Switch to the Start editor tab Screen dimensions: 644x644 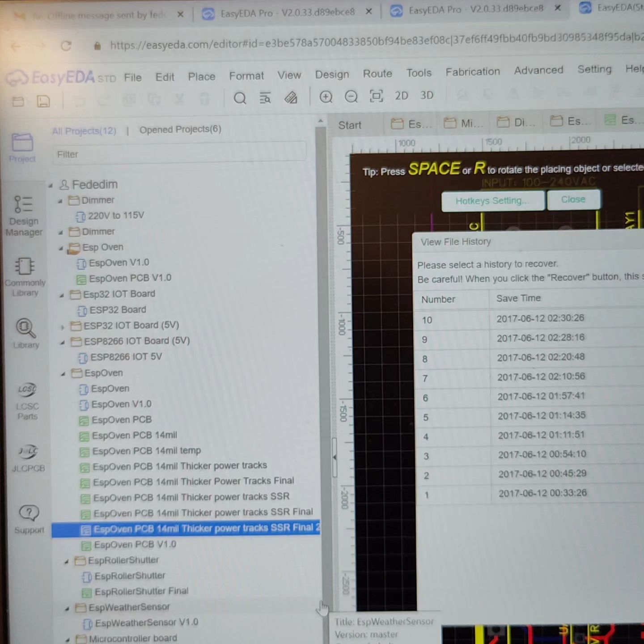[350, 125]
